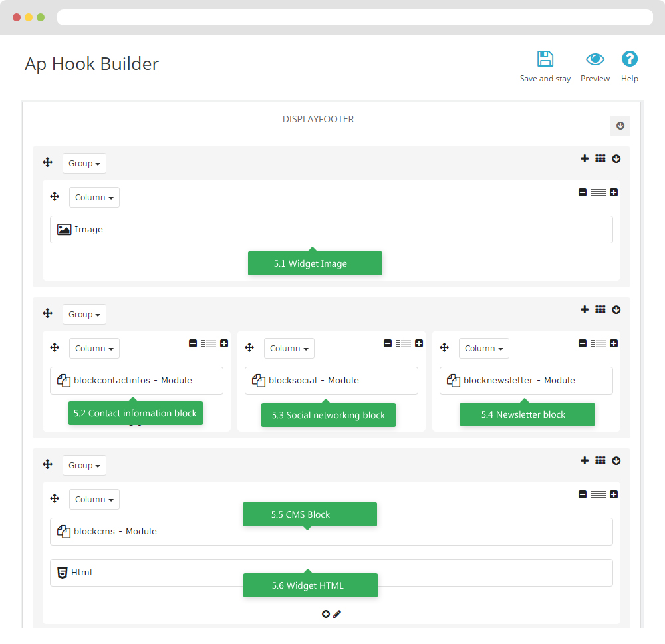
Task: Click the browser address bar
Action: tap(354, 17)
